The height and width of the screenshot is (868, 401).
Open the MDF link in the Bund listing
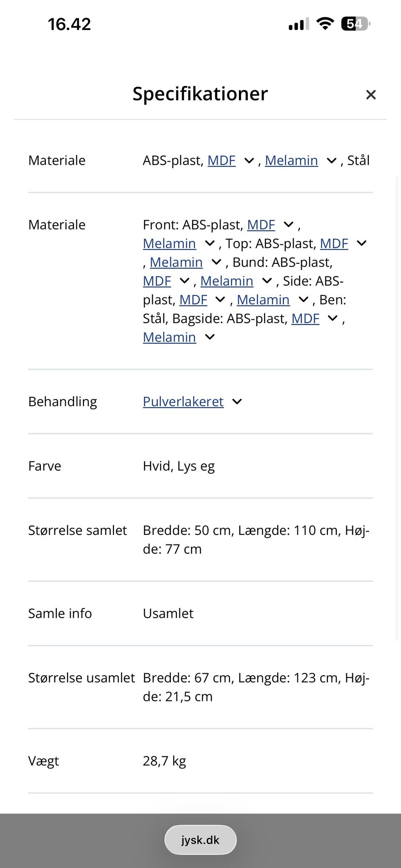(x=157, y=281)
